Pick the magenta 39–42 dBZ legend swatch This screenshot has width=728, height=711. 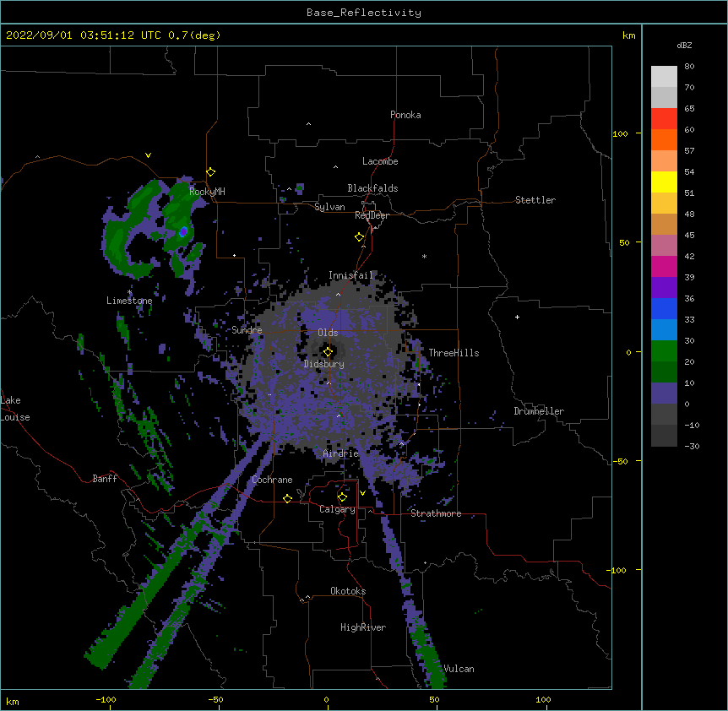pos(664,266)
